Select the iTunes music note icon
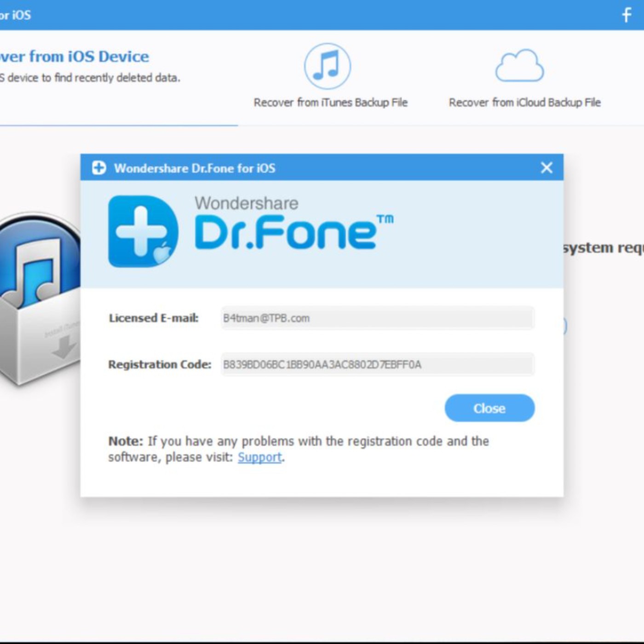 328,66
